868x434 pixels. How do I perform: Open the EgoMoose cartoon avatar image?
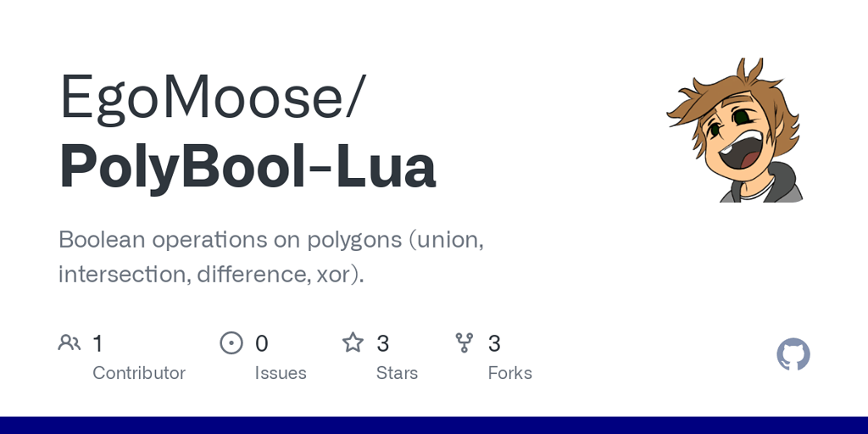click(x=735, y=130)
